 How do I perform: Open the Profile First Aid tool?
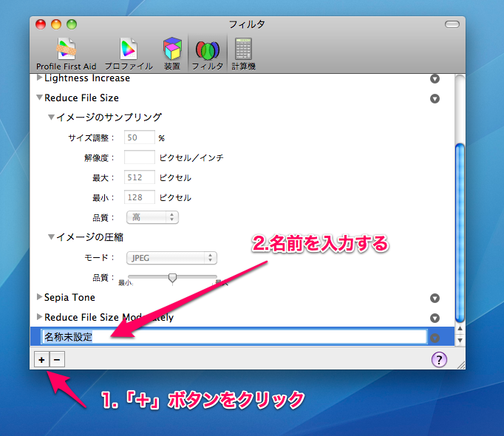click(x=67, y=54)
